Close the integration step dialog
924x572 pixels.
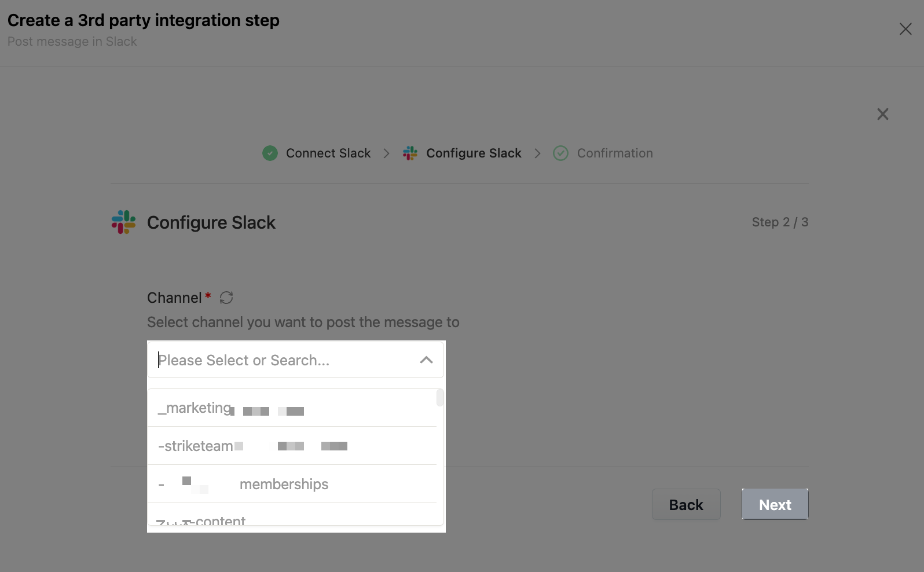pos(905,29)
